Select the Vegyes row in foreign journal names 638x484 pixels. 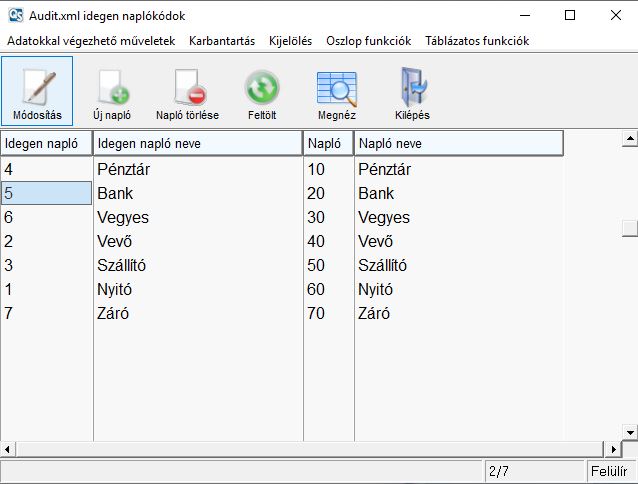coord(123,217)
